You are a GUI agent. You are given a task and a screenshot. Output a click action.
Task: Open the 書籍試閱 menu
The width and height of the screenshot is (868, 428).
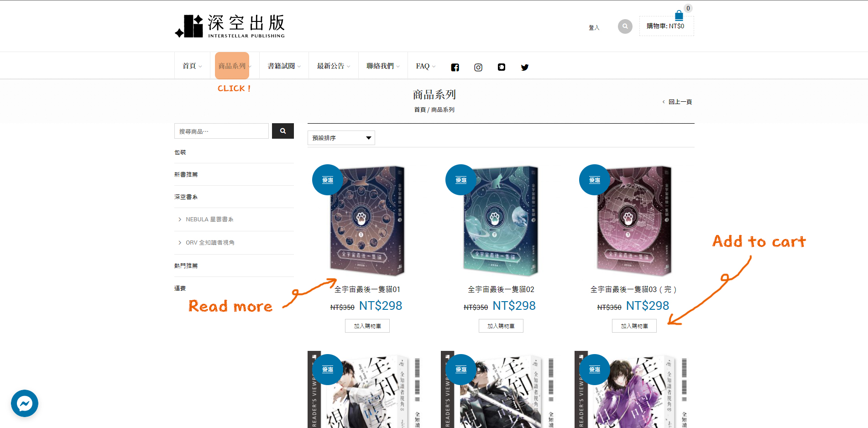(x=284, y=66)
